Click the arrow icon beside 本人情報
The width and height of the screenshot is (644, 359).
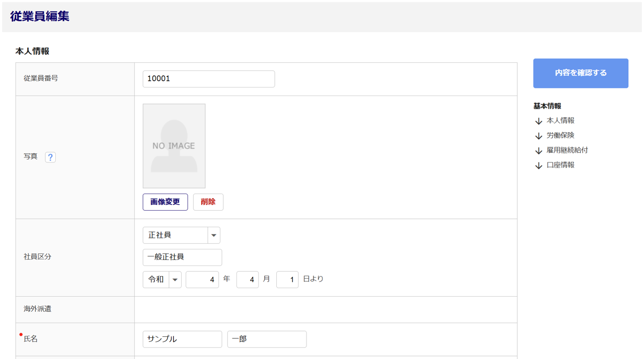click(539, 121)
